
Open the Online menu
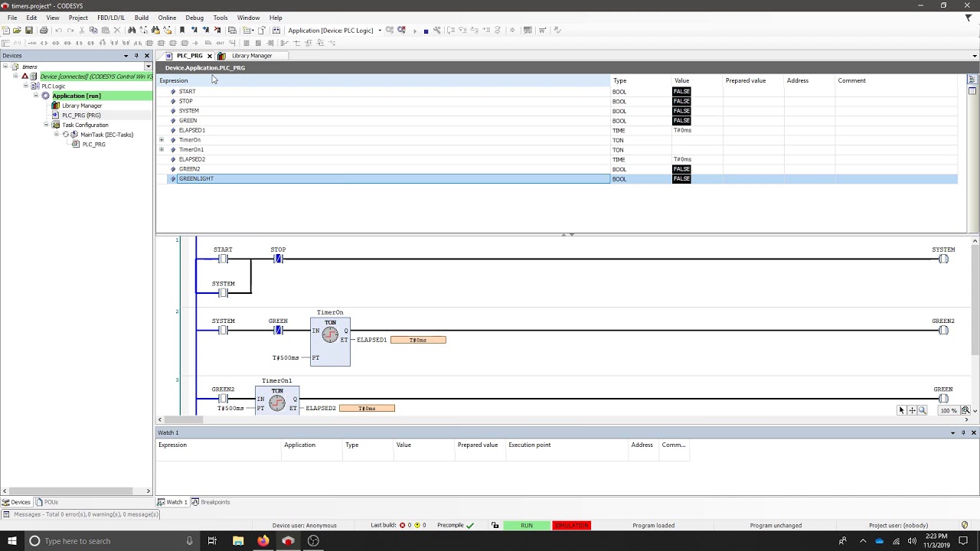pyautogui.click(x=167, y=18)
